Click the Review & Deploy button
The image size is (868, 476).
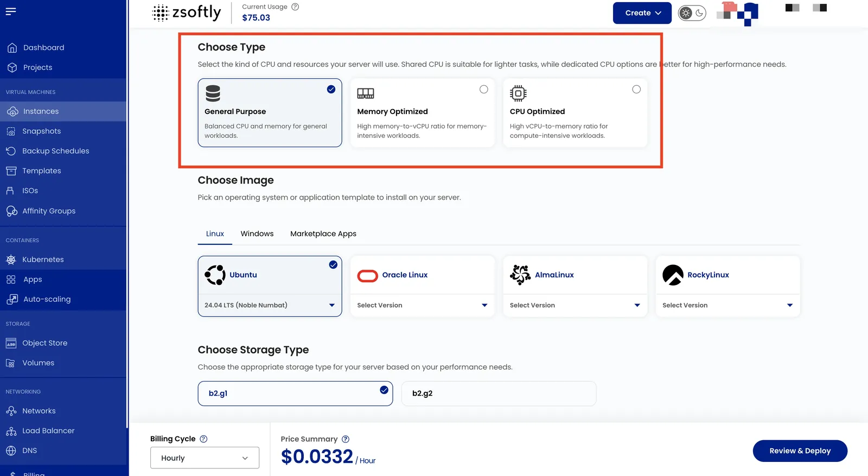[x=800, y=451]
